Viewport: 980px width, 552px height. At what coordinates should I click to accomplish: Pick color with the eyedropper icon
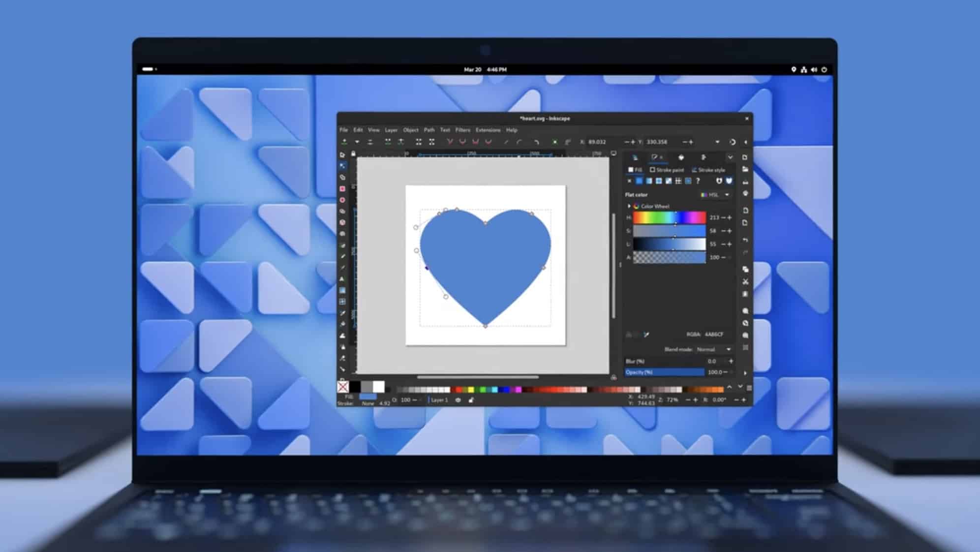(x=646, y=335)
